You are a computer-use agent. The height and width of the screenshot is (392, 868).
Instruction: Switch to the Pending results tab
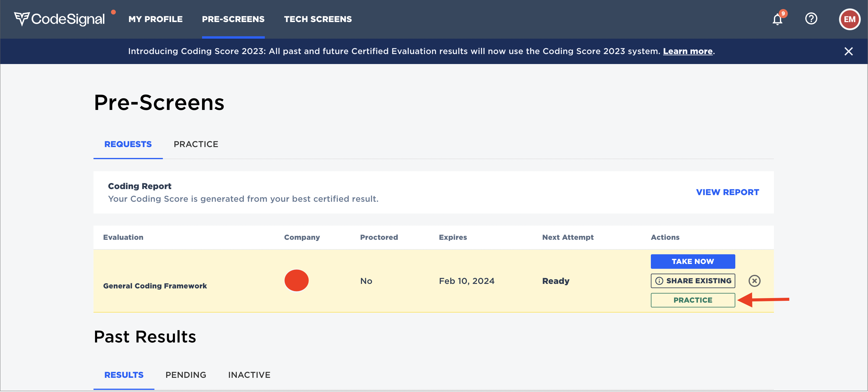coord(186,375)
